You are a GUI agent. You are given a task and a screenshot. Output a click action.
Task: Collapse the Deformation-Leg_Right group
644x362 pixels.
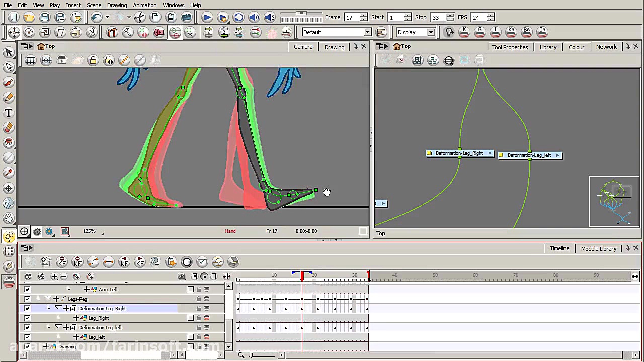click(x=58, y=308)
